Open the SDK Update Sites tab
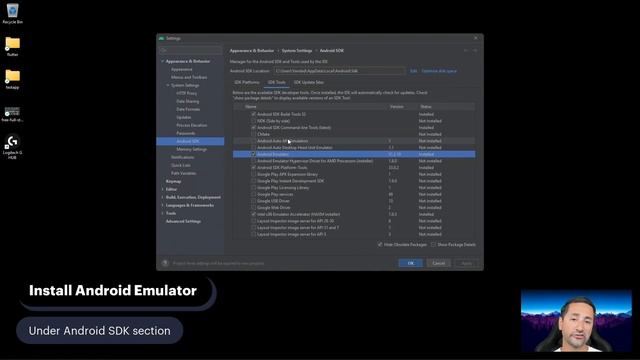 pyautogui.click(x=309, y=82)
